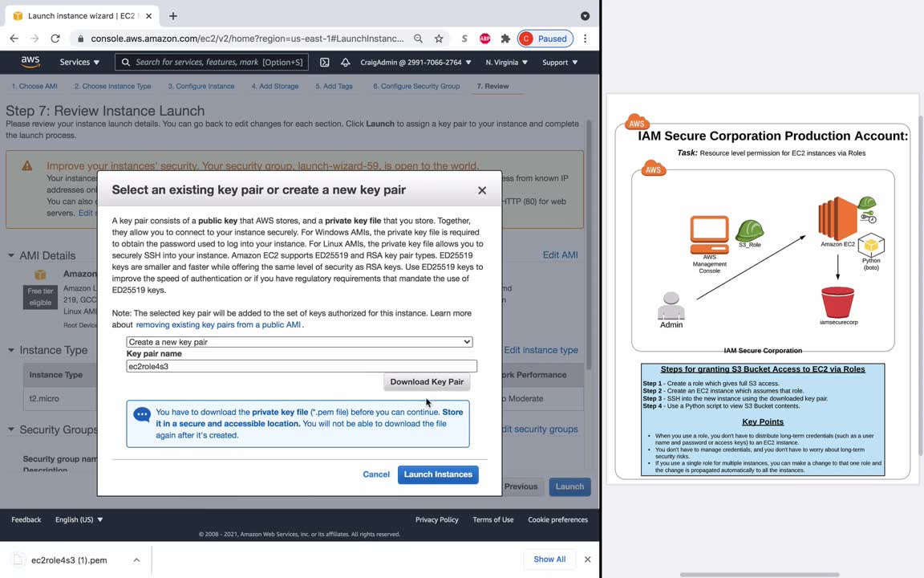Open the ec2role4s3 (1).pem downloaded file
This screenshot has height=578, width=924.
click(x=69, y=560)
